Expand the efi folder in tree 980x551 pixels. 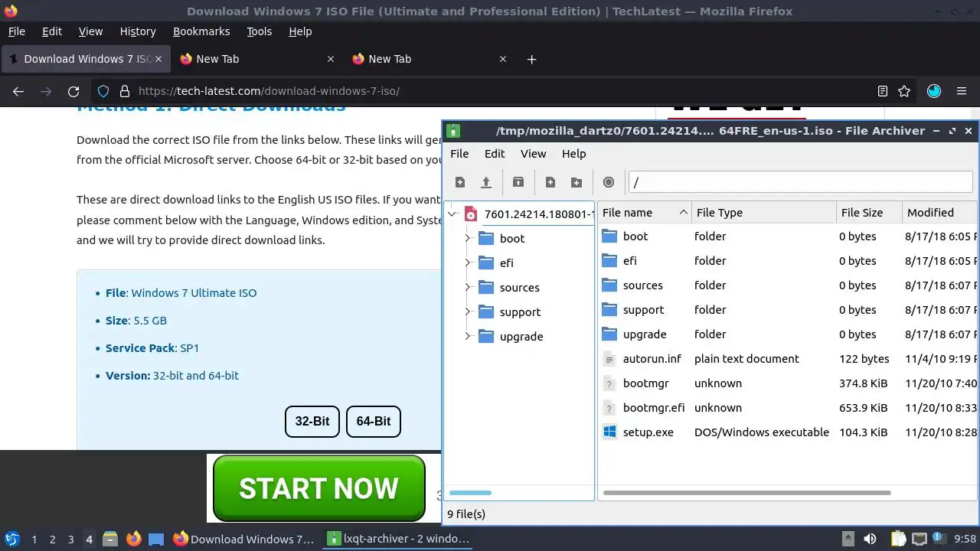(x=468, y=263)
